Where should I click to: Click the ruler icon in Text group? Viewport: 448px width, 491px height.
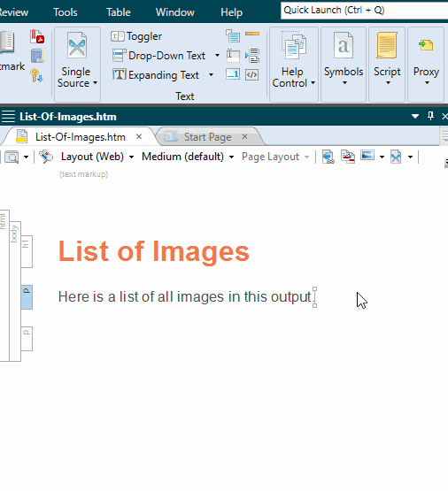pos(252,34)
